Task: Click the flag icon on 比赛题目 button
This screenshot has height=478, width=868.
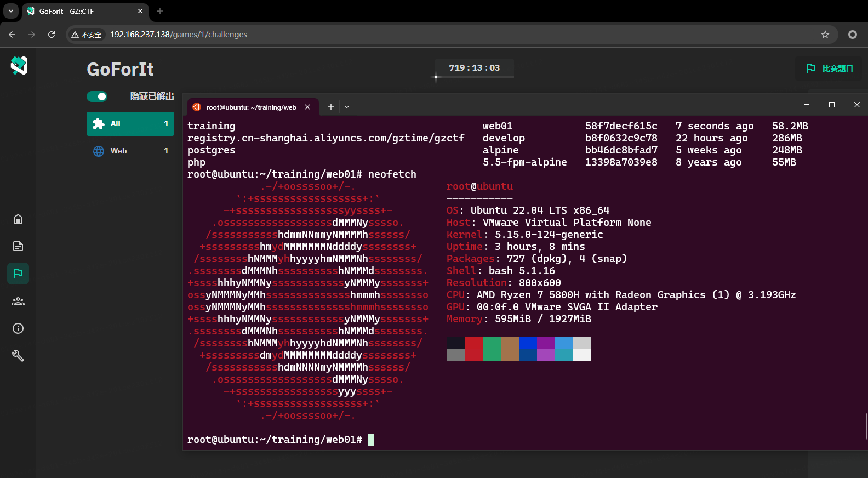Action: [x=811, y=69]
